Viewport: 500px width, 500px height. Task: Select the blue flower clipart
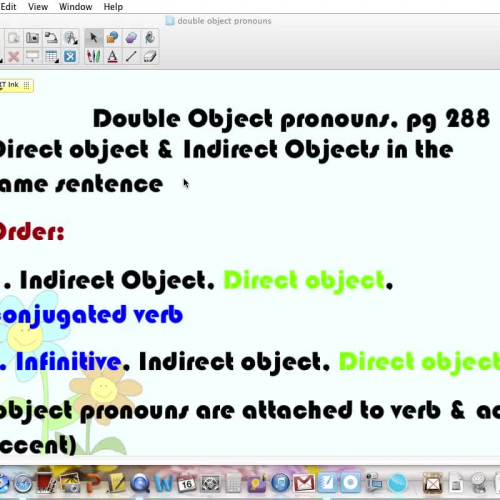(25, 337)
